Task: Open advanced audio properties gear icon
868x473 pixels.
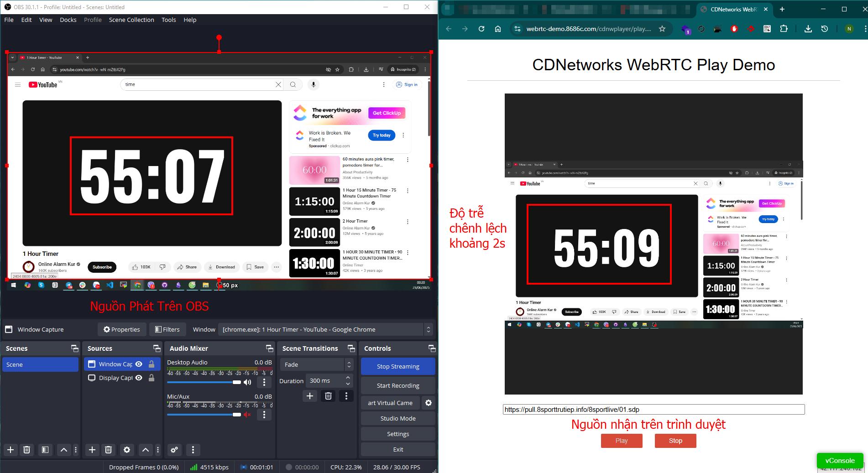Action: 174,450
